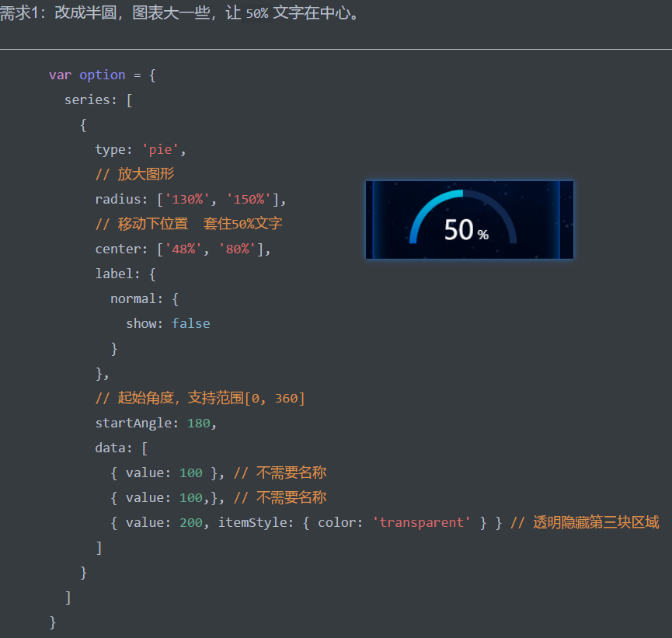
Task: Click the radius ['130%', '150%'] line
Action: (x=190, y=200)
